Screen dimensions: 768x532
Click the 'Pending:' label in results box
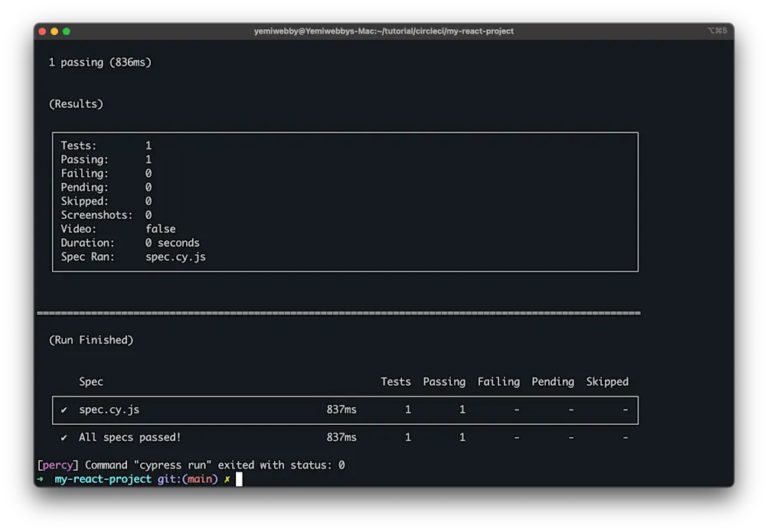[84, 188]
